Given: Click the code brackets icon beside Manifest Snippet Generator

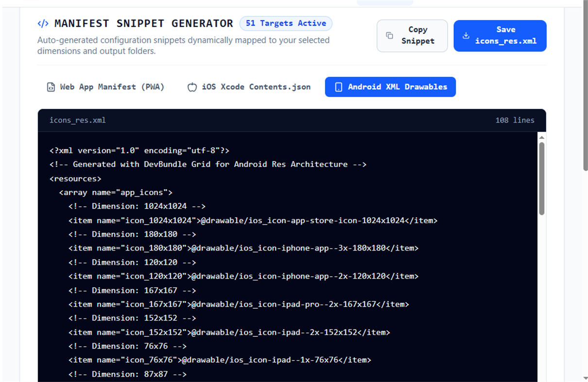Looking at the screenshot, I should 43,23.
